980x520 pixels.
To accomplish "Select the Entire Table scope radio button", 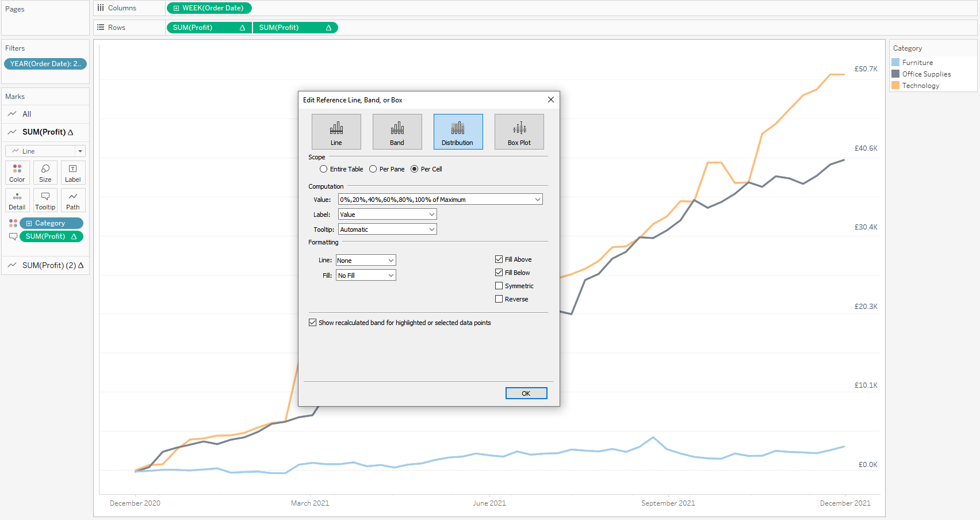I will point(324,169).
